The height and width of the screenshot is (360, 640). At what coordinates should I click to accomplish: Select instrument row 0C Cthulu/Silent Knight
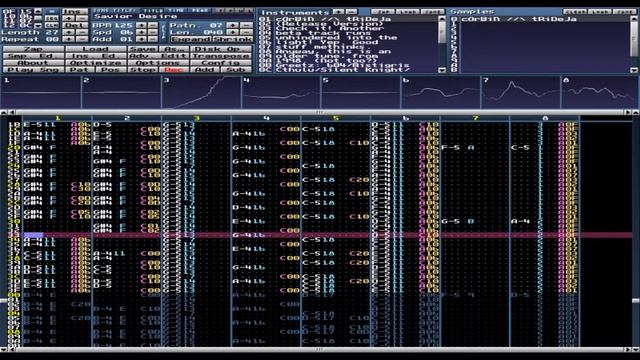point(348,70)
